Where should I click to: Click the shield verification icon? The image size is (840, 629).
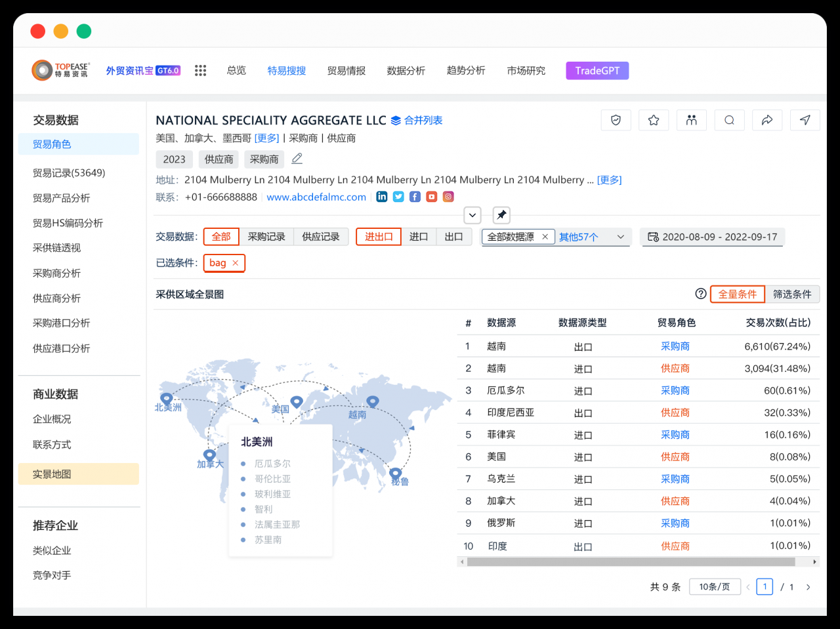pos(616,120)
